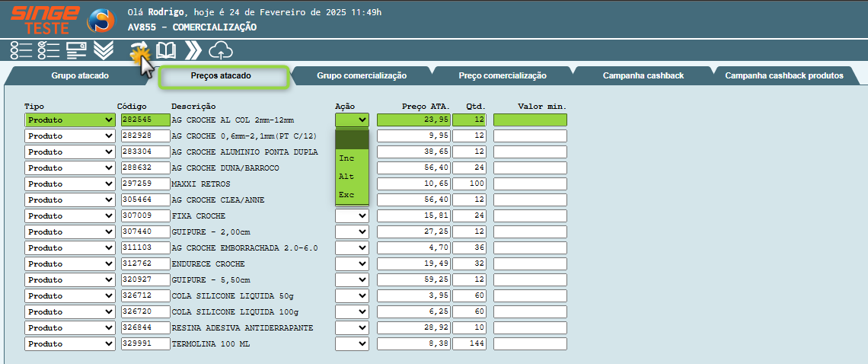Go to Campanha cashback produtos tab
The width and height of the screenshot is (868, 364).
pos(783,76)
